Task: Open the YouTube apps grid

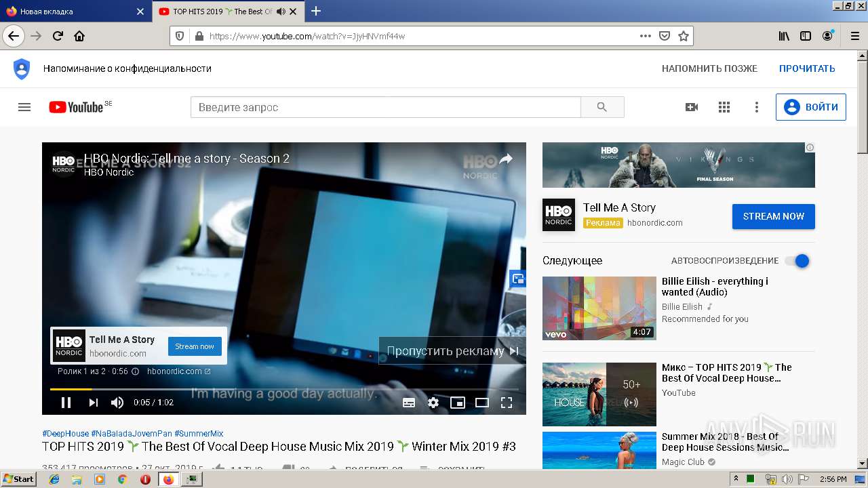Action: (724, 107)
